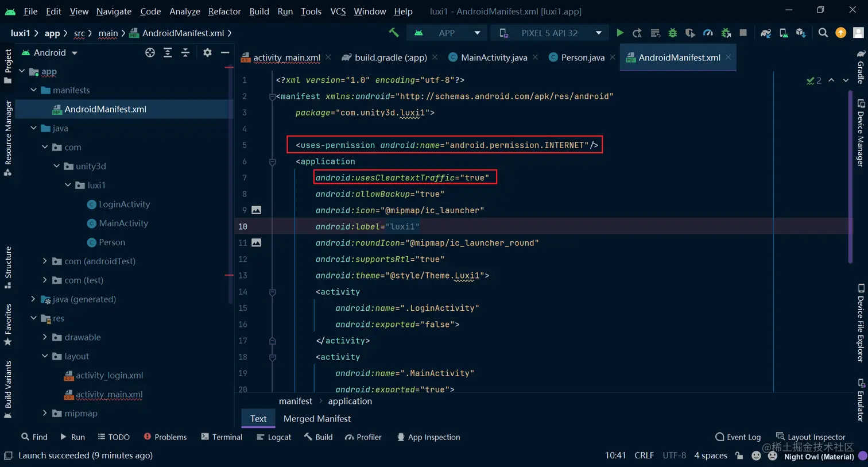Viewport: 868px width, 467px height.
Task: Open the Refactor menu
Action: [224, 11]
